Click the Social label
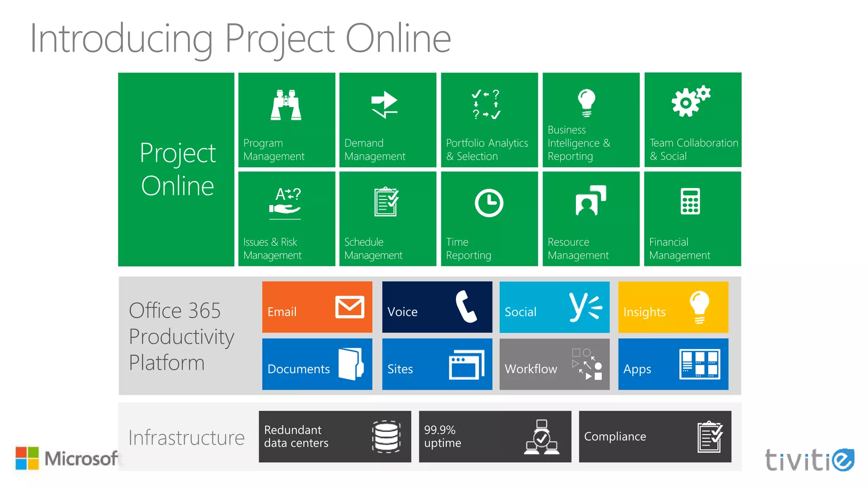868x488 pixels. [520, 312]
